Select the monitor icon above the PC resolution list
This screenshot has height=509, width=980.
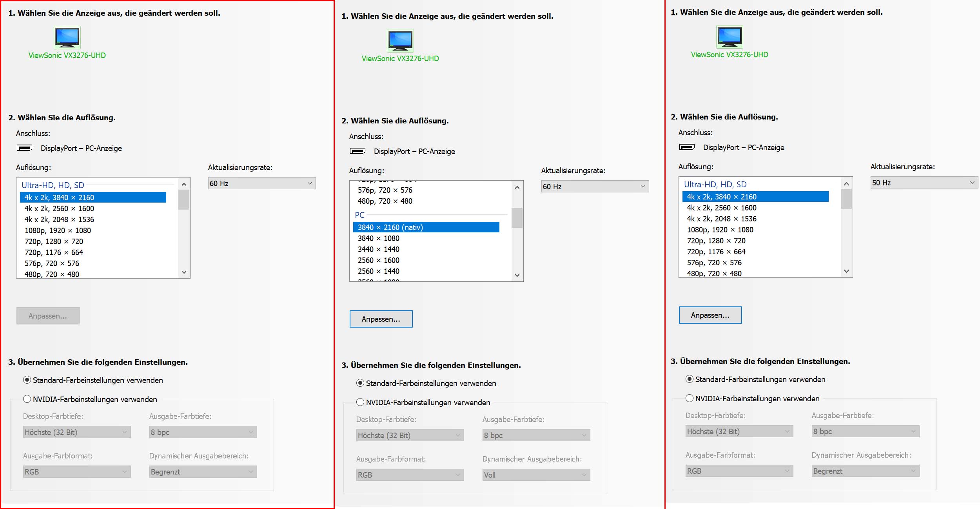[400, 40]
